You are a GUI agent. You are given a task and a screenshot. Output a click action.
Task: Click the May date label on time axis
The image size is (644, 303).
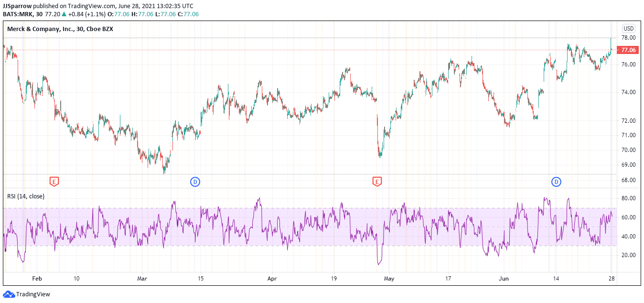390,278
